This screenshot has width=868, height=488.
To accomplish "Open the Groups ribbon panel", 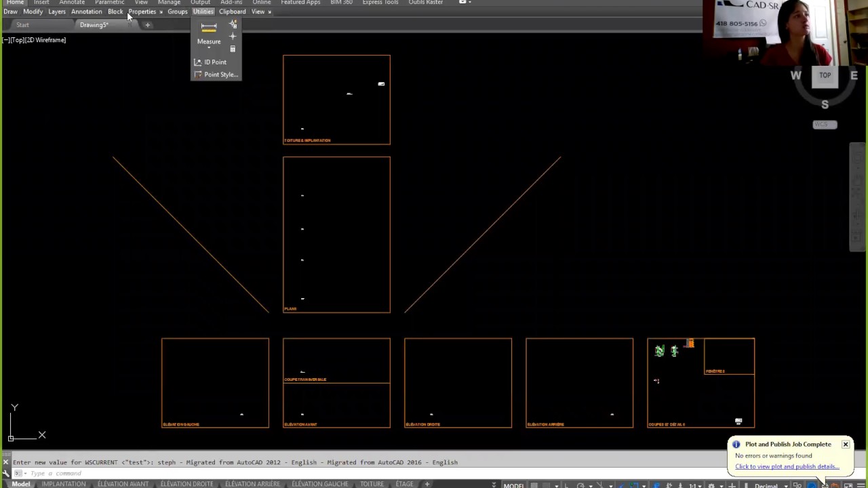I will pos(178,12).
